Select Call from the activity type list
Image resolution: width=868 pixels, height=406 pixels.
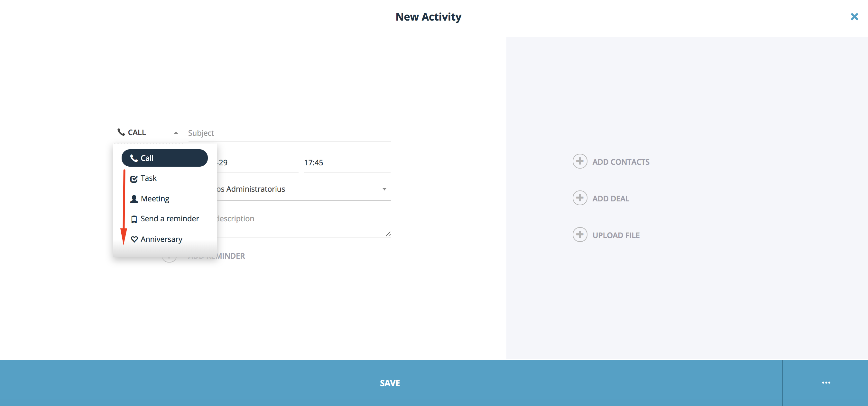[x=164, y=158]
